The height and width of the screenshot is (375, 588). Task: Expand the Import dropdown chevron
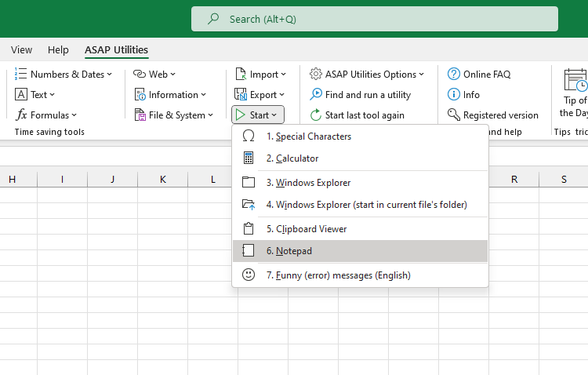284,75
